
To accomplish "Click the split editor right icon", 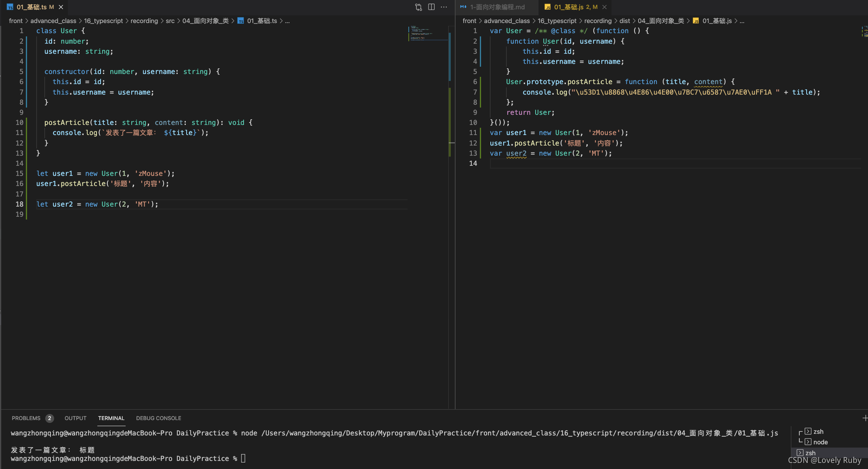I will coord(431,7).
